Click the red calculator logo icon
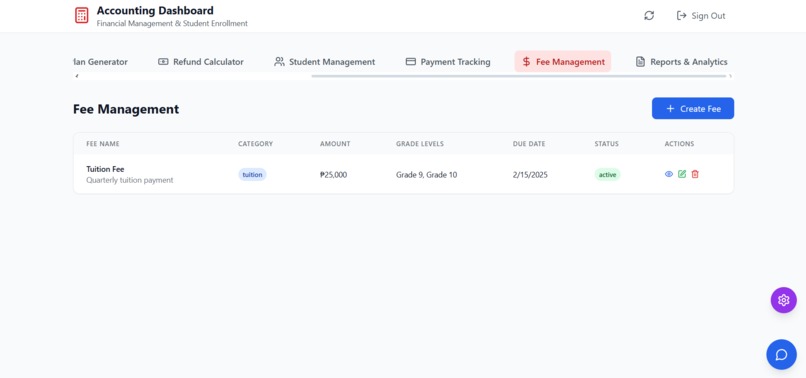The image size is (806, 378). [x=81, y=15]
